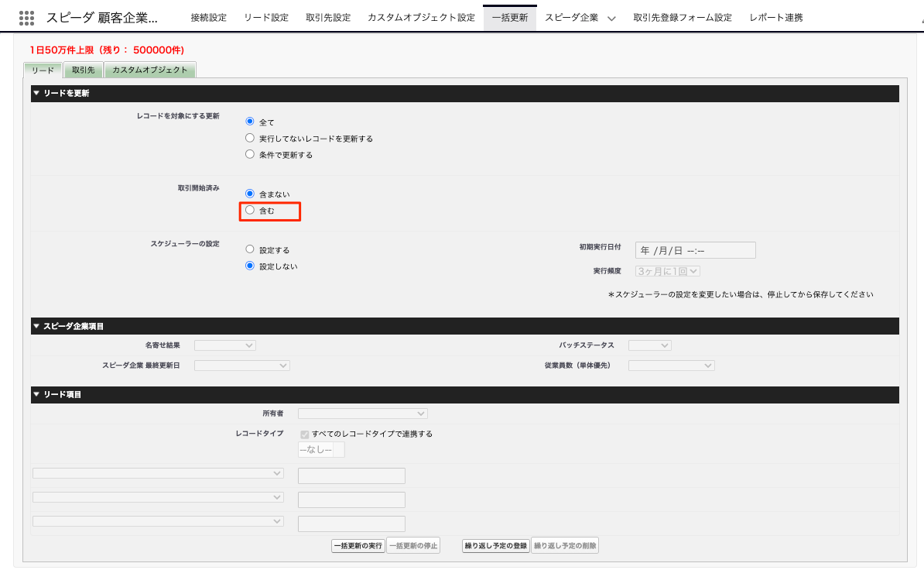The height and width of the screenshot is (570, 924).
Task: Choose 実行してないレコードを更新する option
Action: pyautogui.click(x=250, y=139)
